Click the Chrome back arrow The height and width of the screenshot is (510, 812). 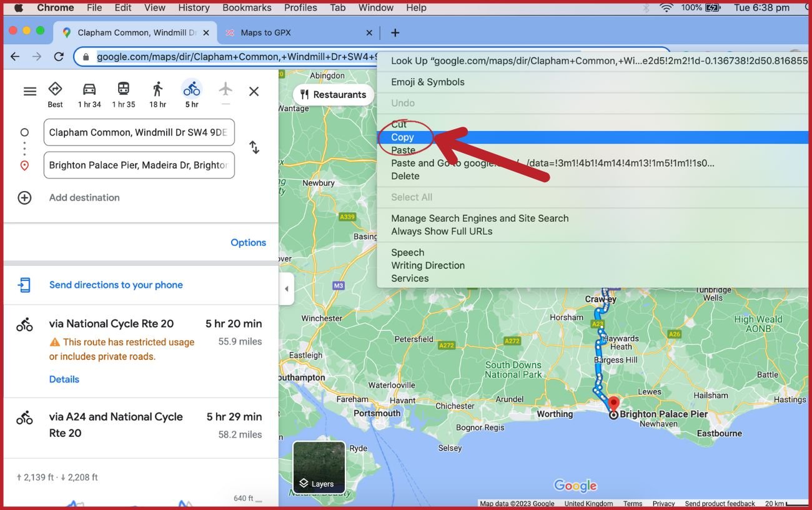[15, 57]
